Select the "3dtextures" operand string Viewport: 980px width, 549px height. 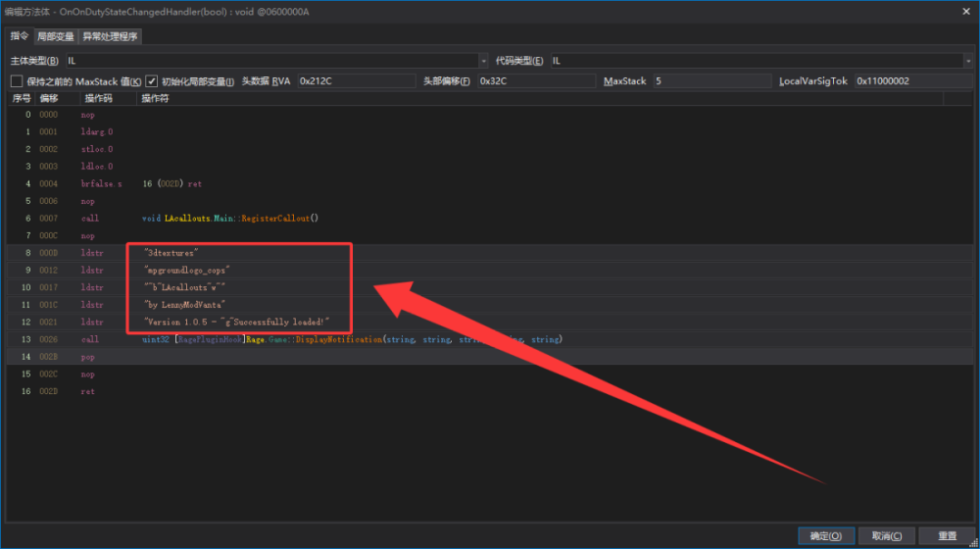tap(171, 253)
